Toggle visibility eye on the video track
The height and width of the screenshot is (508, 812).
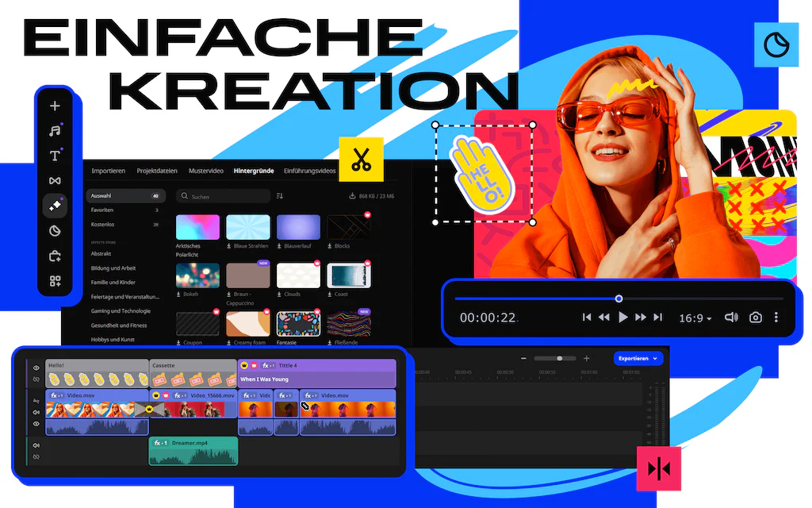[x=36, y=424]
